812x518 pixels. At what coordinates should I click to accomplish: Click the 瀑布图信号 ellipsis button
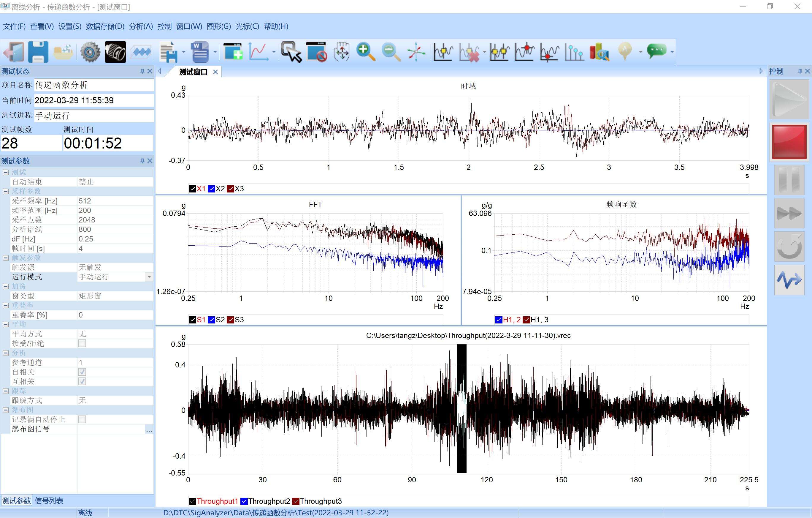(x=149, y=429)
